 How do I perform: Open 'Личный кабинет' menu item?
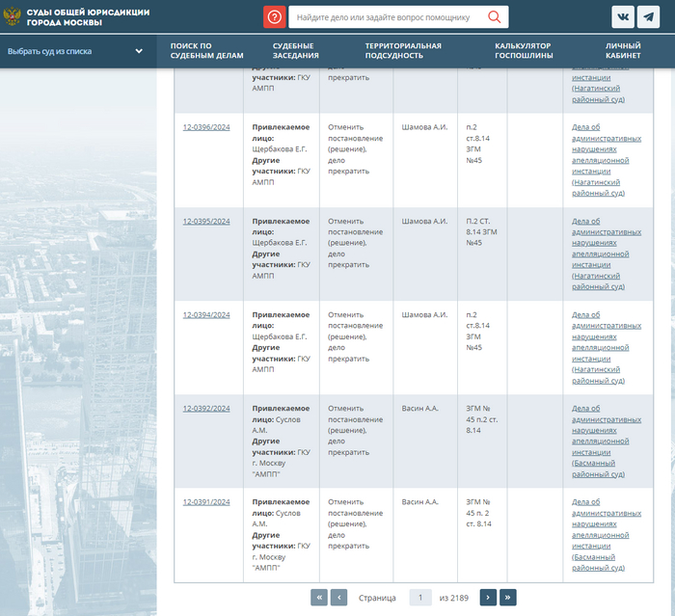(623, 51)
